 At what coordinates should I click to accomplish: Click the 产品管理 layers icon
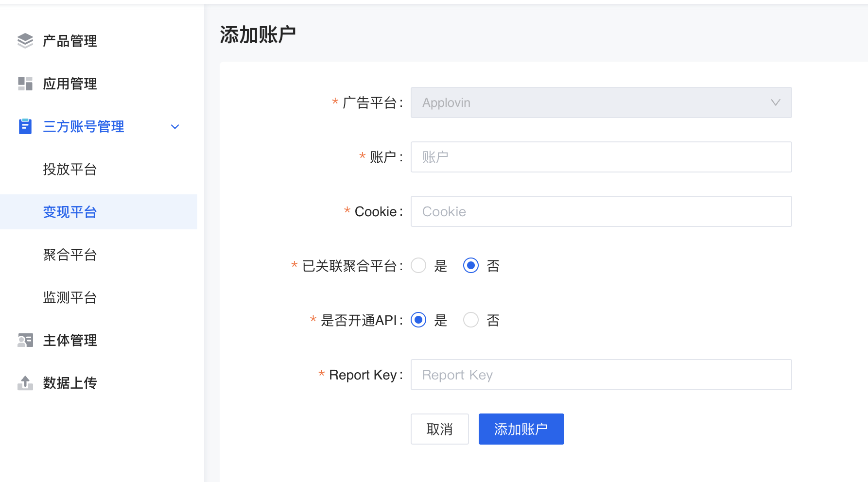coord(25,41)
